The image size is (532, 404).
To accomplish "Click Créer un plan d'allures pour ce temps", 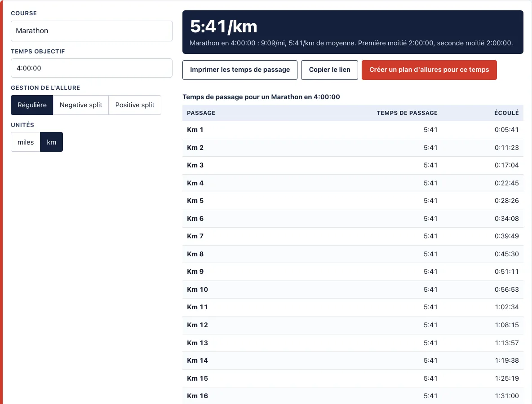I will pos(429,70).
